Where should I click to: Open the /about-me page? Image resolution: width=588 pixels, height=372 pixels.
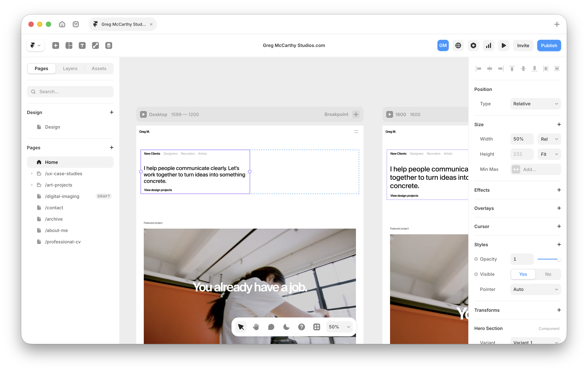(x=70, y=230)
